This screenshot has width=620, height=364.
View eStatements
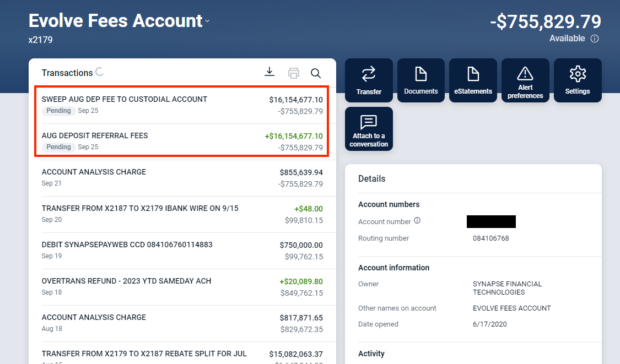click(473, 80)
